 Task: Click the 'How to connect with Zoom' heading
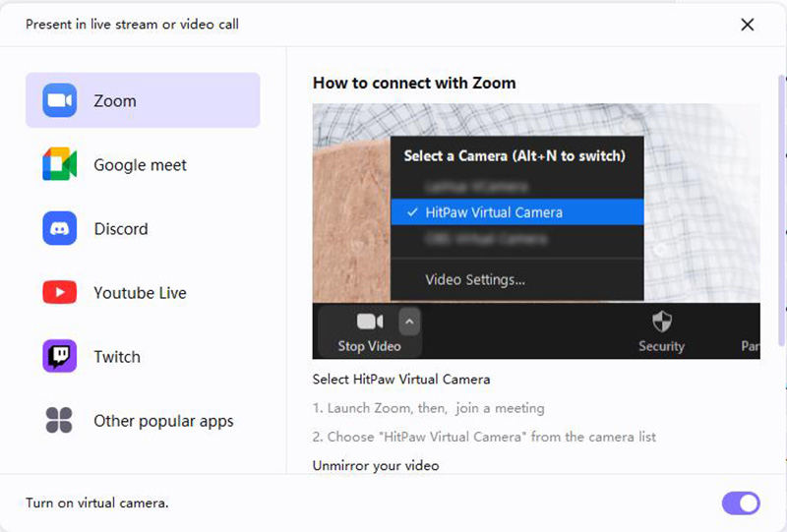pyautogui.click(x=414, y=83)
